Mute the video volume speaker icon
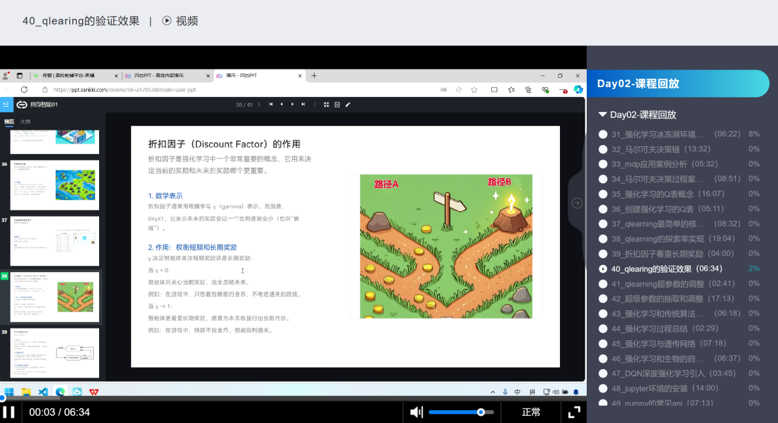Screen dimensions: 778x423 click(417, 412)
